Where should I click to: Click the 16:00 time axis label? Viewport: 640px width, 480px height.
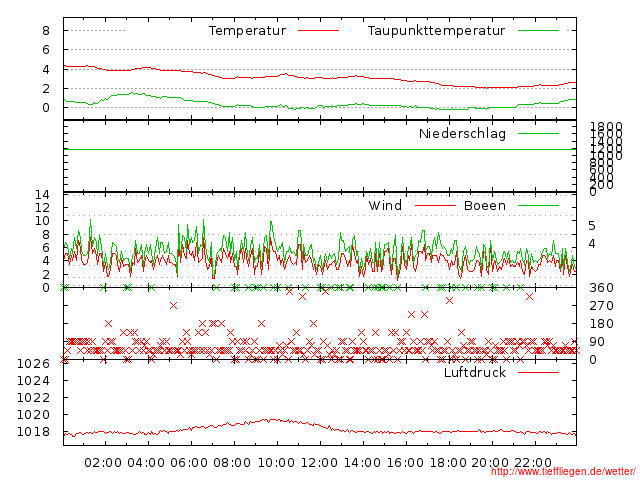tap(405, 463)
